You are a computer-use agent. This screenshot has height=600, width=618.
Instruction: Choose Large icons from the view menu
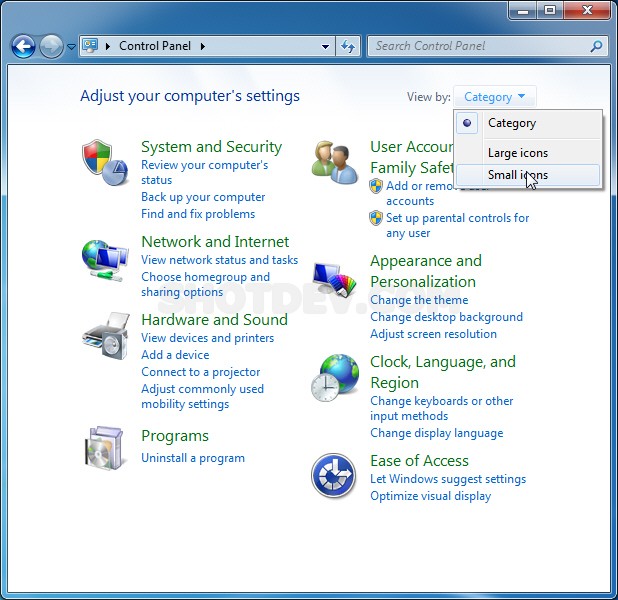click(x=518, y=153)
